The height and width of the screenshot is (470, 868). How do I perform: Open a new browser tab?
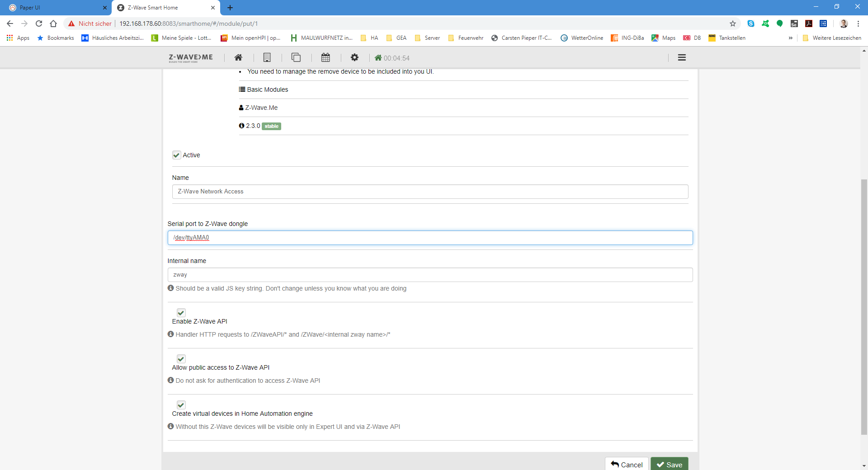point(230,8)
